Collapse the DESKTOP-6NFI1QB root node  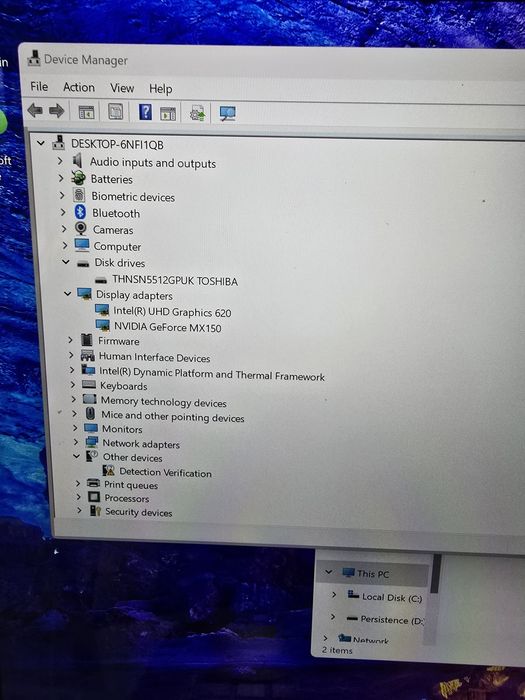click(41, 143)
